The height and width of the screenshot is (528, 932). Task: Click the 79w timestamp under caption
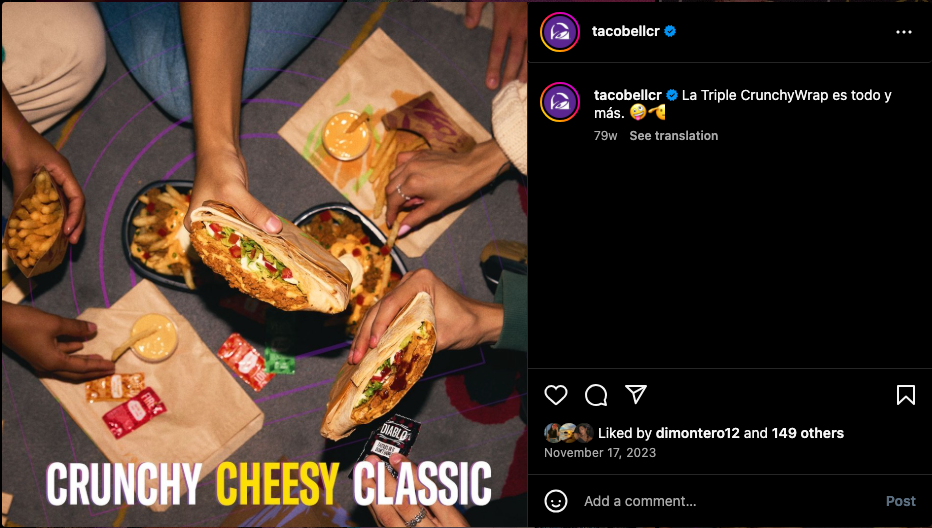pyautogui.click(x=605, y=136)
